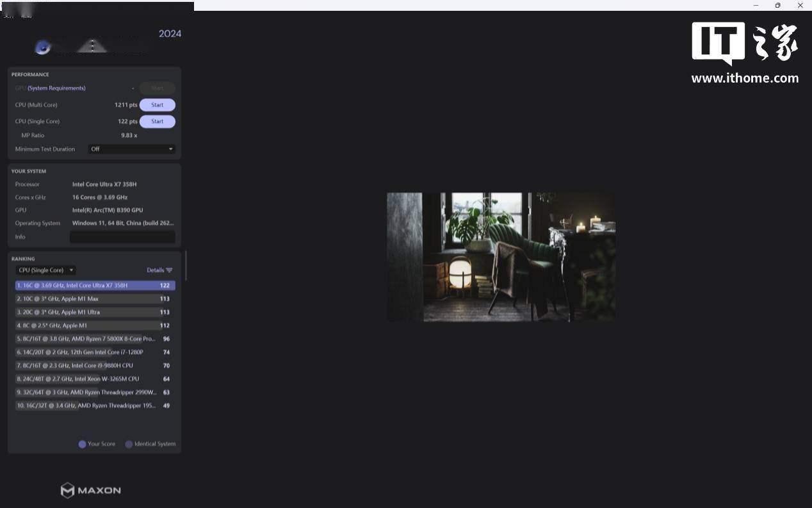Expand the CPU (Single Core) ranking dropdown
The height and width of the screenshot is (508, 812).
pos(45,270)
